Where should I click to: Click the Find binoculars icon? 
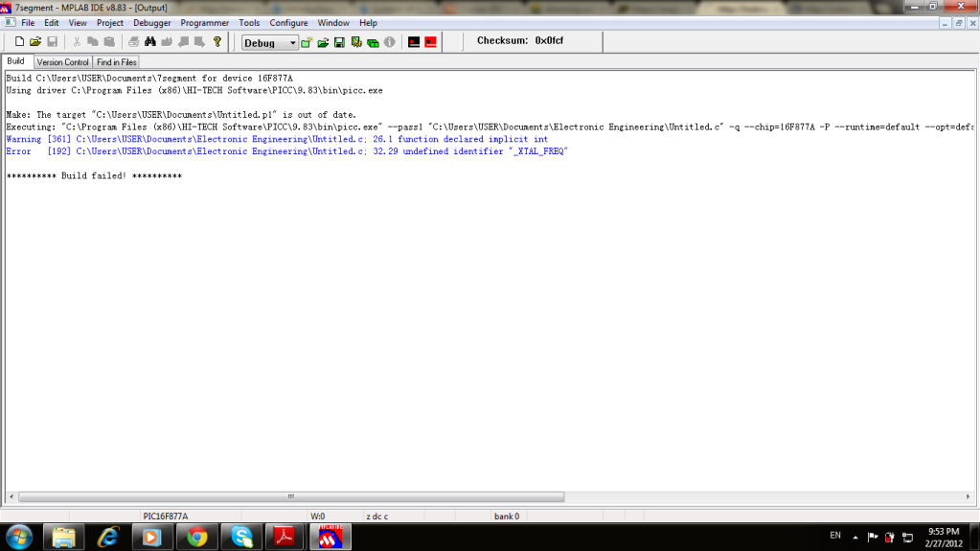pyautogui.click(x=150, y=42)
